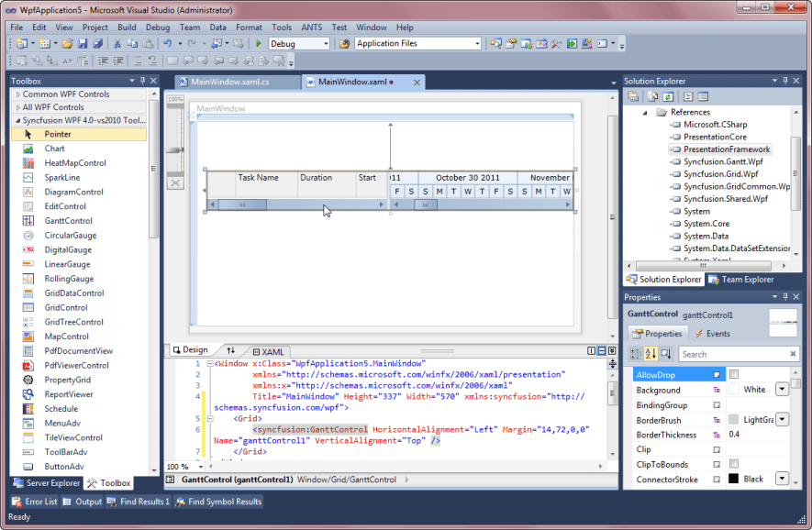Open the Background property dropdown
This screenshot has width=812, height=530.
click(782, 389)
